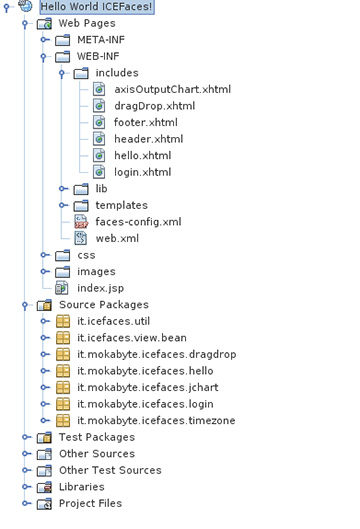Click the footer.xhtml file icon
Viewport: 360px width, 529px height.
[x=99, y=123]
